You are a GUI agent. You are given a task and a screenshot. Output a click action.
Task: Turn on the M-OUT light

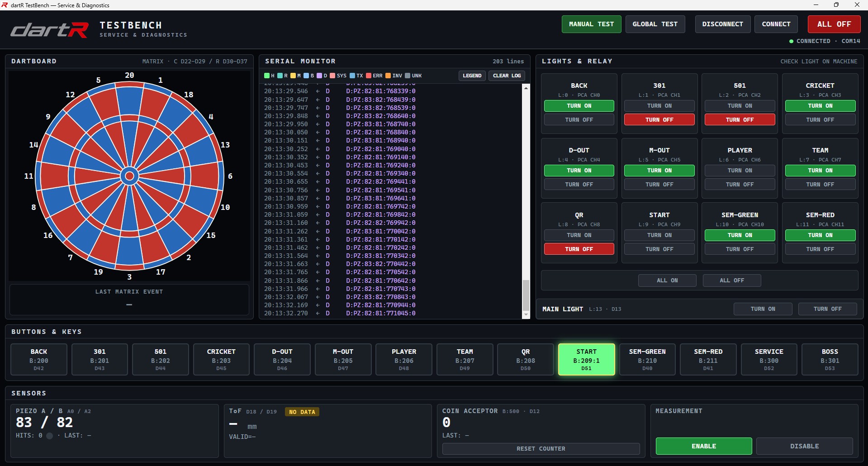pos(659,171)
